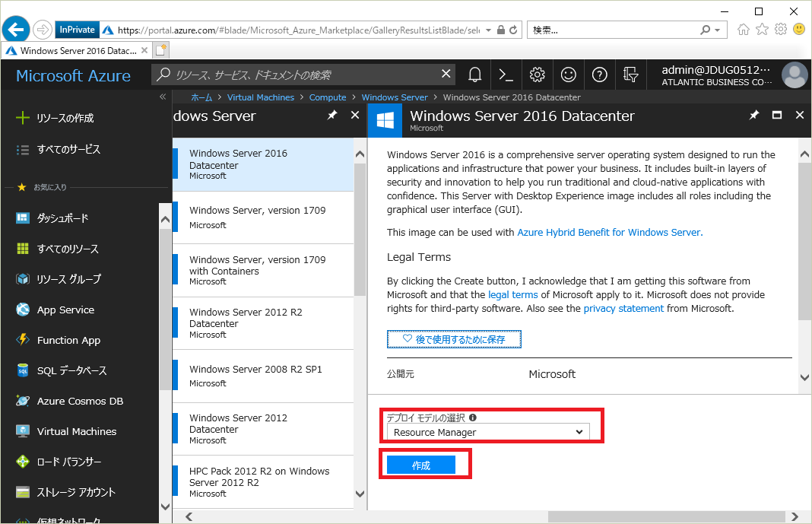The width and height of the screenshot is (812, 524).
Task: Click the blue 作成 (Create) button
Action: 420,465
